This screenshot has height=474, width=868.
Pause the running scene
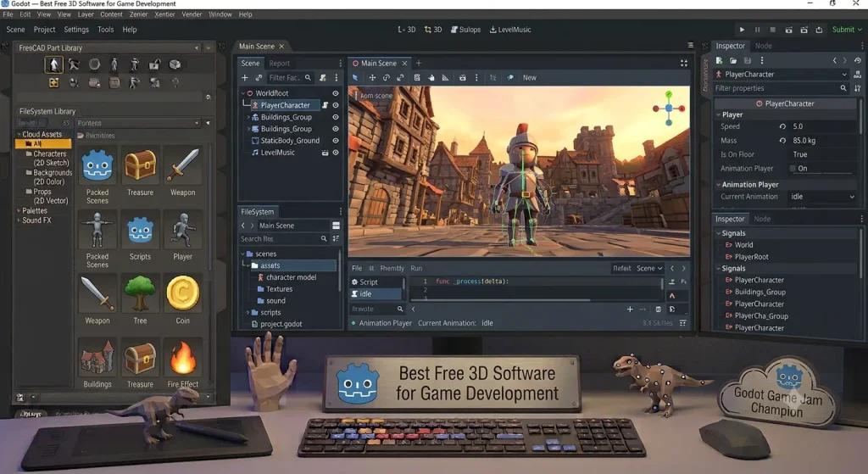click(x=757, y=30)
